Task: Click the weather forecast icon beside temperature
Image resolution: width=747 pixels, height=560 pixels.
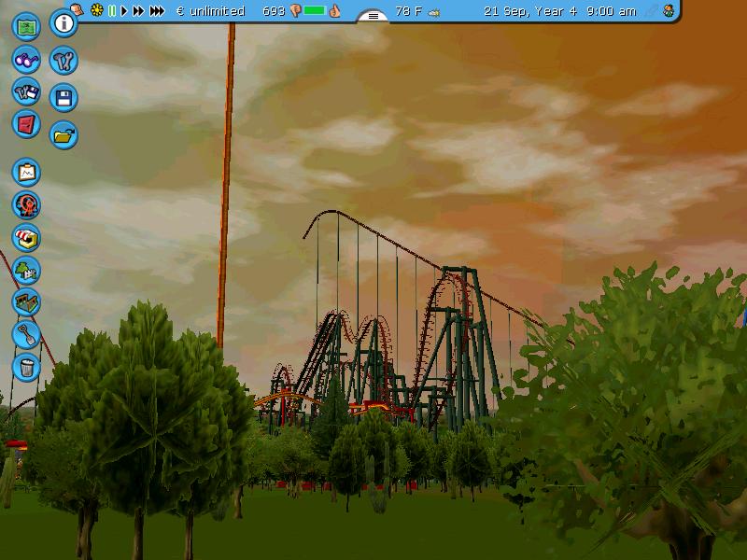Action: click(x=434, y=12)
